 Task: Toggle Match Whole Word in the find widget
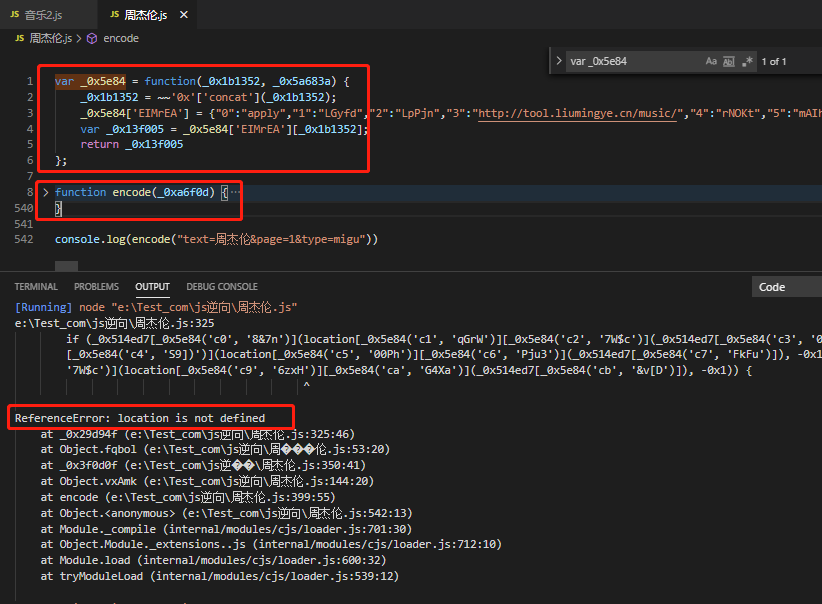pos(729,61)
